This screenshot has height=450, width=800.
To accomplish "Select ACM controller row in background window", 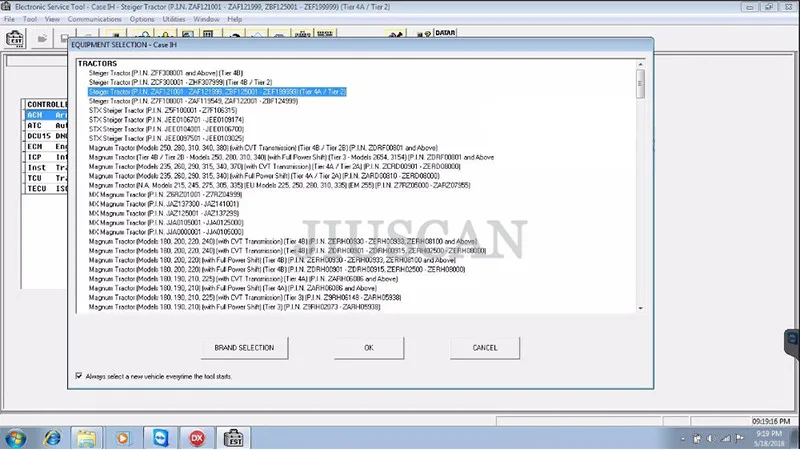I will pos(46,115).
